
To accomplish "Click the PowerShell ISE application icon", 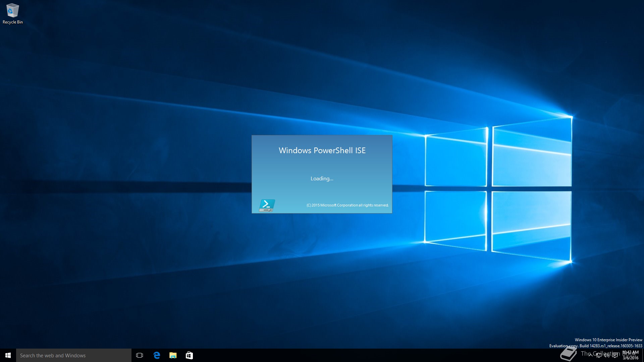I will (x=267, y=204).
